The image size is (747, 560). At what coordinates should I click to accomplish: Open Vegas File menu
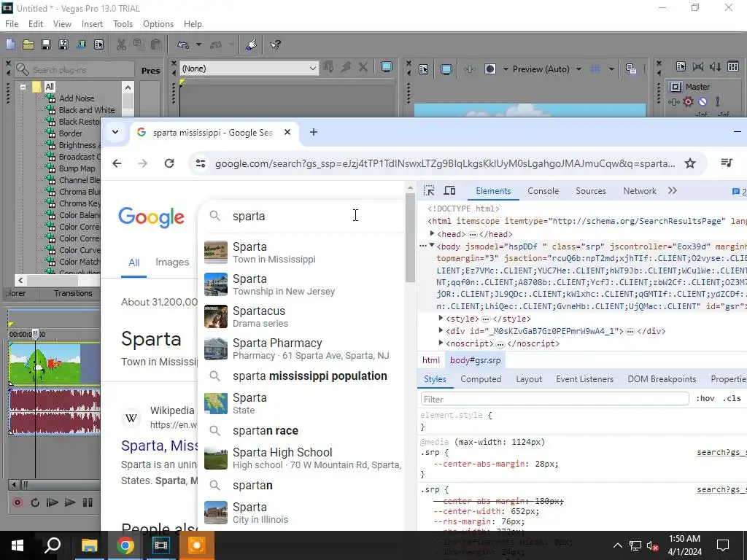coord(12,24)
